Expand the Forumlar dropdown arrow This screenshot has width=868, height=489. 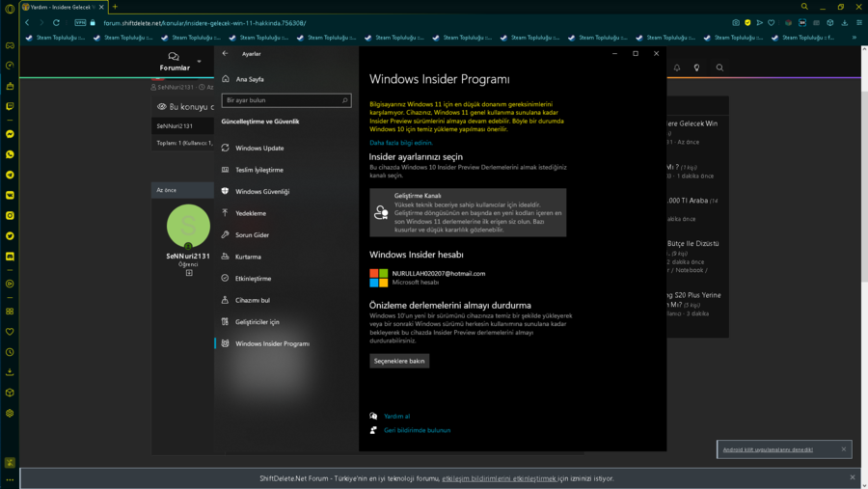[x=200, y=62]
